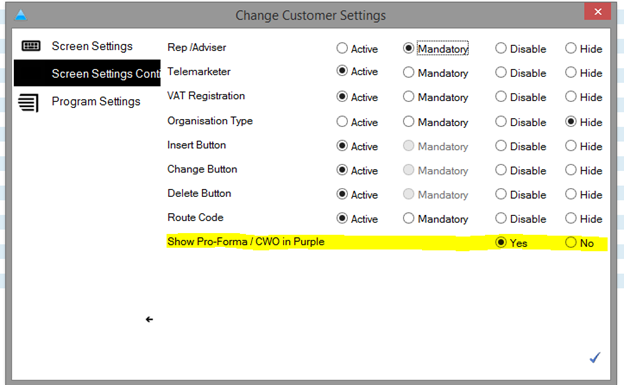
Task: Open the Screen Settings section
Action: click(x=92, y=46)
